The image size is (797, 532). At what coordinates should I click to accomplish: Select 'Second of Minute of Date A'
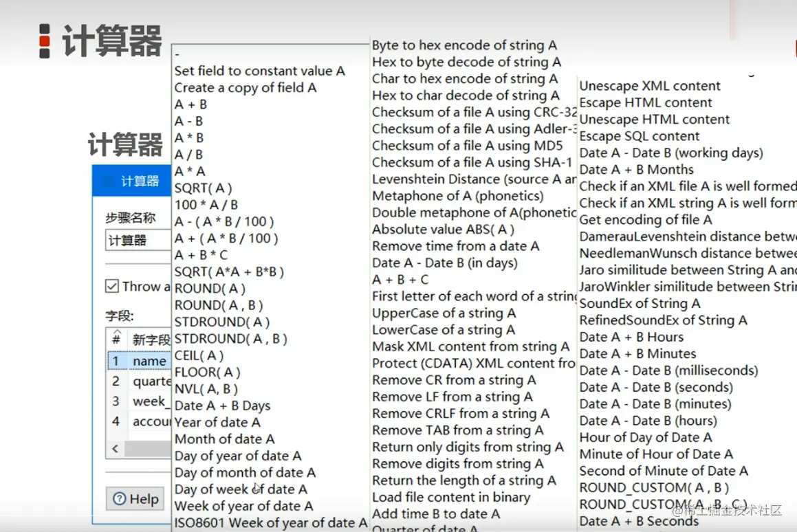point(664,471)
